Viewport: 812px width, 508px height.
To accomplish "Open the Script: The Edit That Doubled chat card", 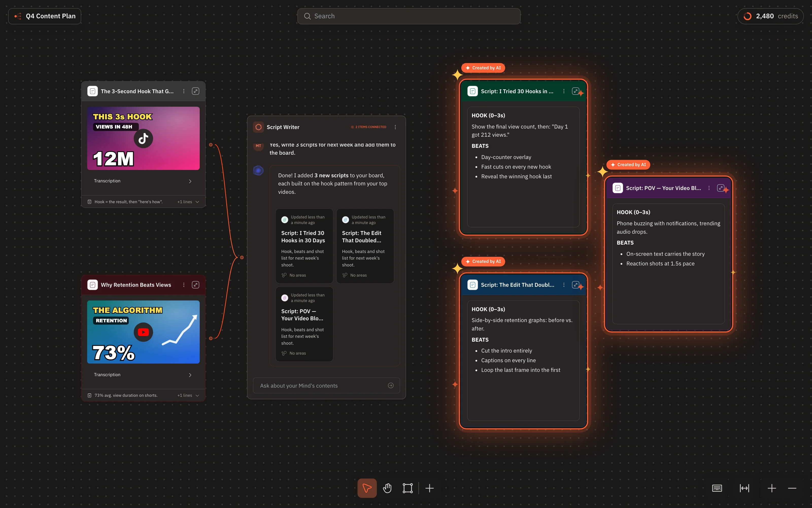I will pyautogui.click(x=365, y=246).
